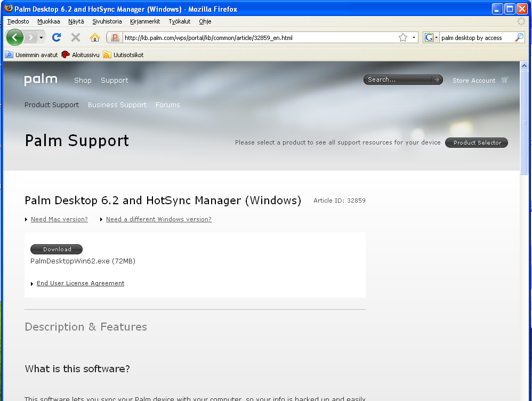Click the palm logo
532x401 pixels.
(x=41, y=80)
